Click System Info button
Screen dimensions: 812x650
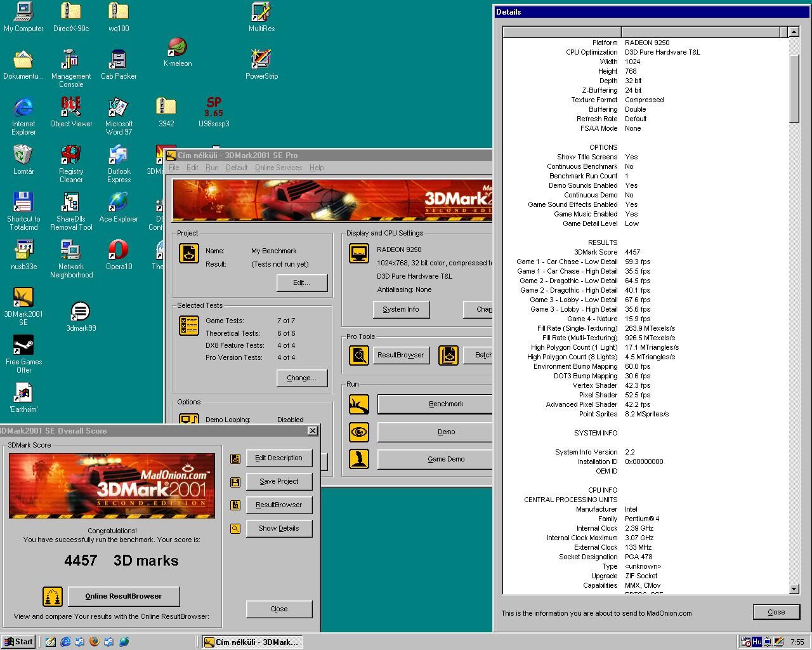401,309
